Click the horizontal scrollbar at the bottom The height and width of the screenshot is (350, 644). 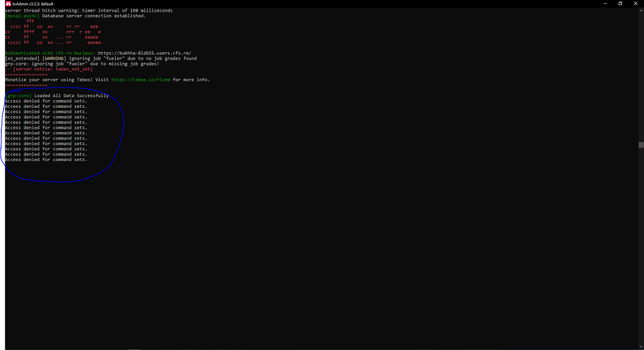click(134, 348)
